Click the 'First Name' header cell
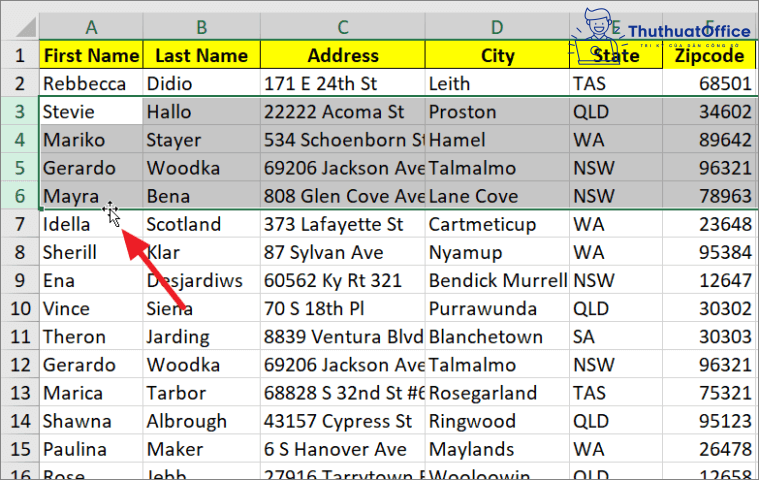 click(91, 55)
